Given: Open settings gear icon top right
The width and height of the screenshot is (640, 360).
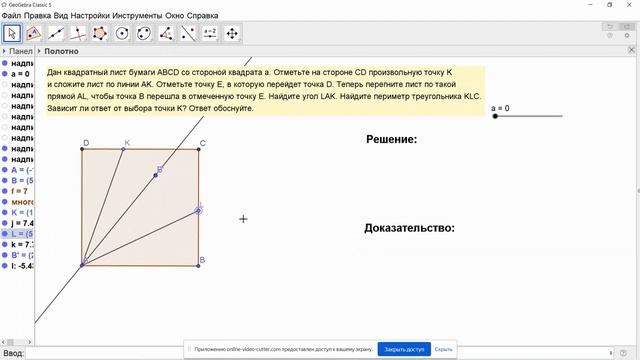Looking at the screenshot, I should pos(627,36).
